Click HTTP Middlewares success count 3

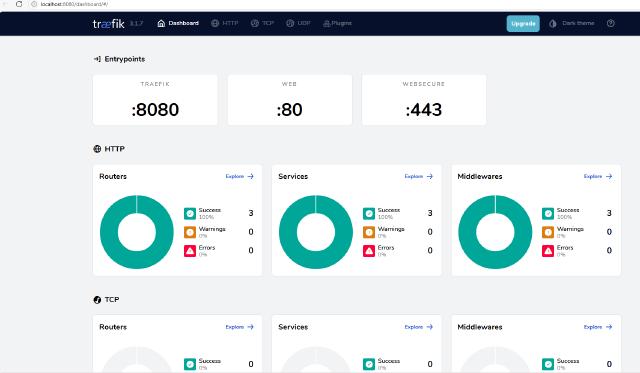(x=609, y=213)
